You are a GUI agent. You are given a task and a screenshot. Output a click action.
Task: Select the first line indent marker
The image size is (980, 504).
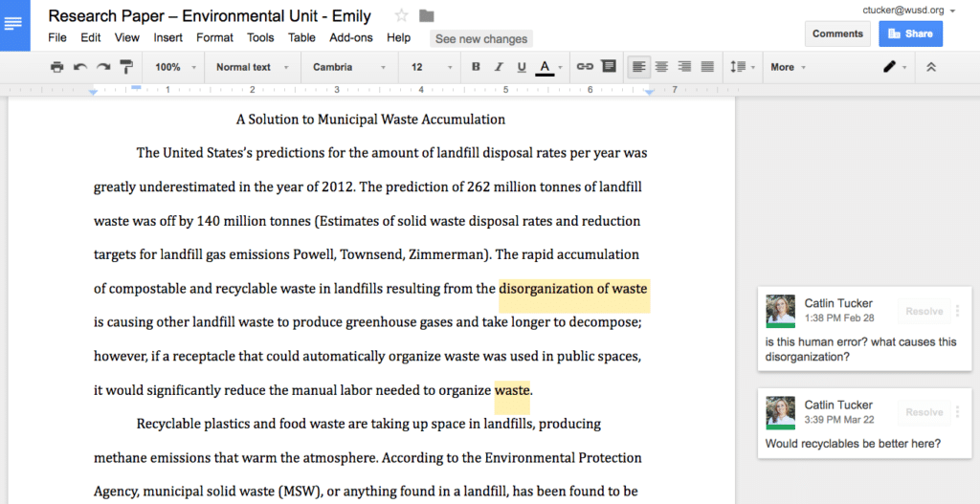[136, 87]
